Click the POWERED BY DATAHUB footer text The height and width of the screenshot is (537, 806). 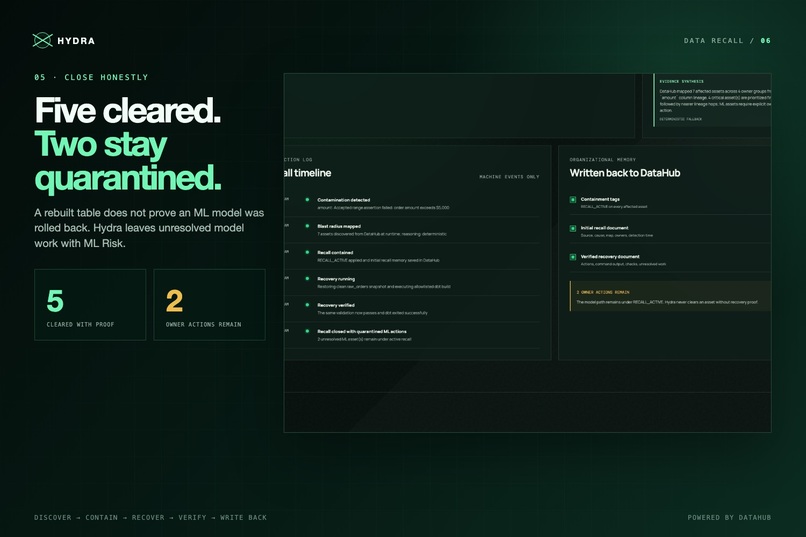point(729,517)
